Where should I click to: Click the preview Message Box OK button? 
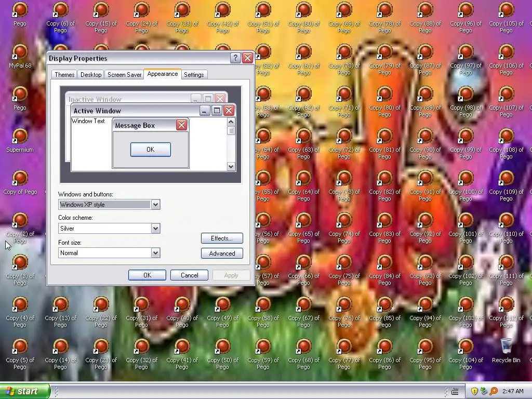151,150
